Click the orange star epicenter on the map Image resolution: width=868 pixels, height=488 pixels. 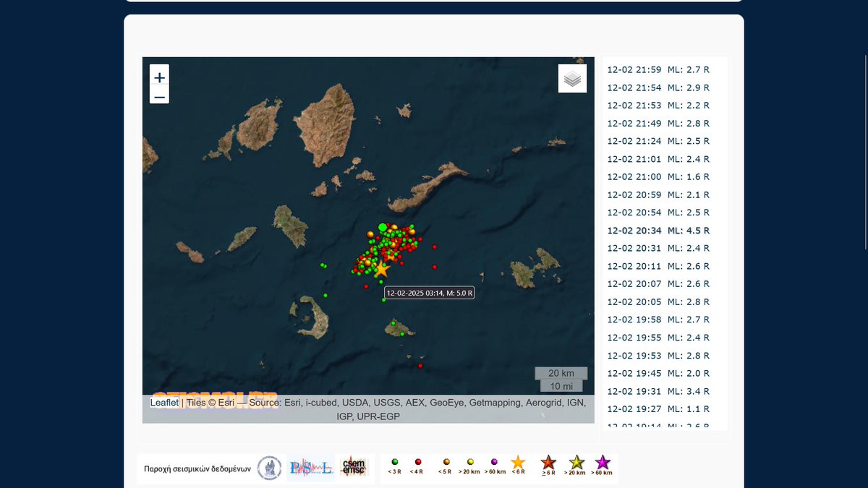click(382, 270)
